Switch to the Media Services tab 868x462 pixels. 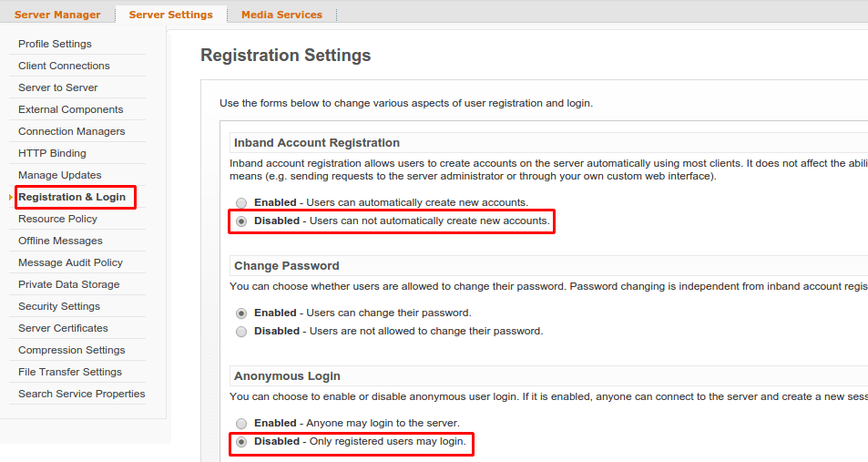coord(281,15)
